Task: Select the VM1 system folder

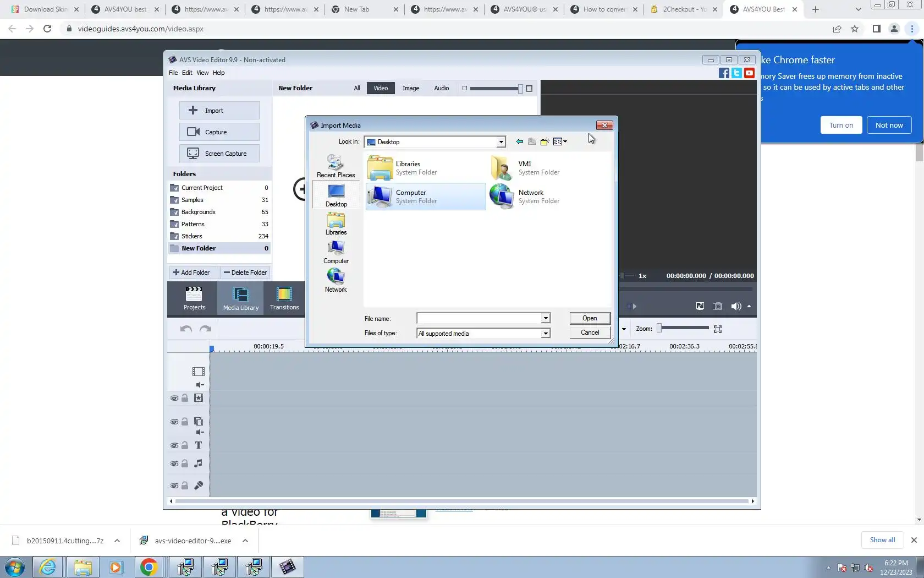Action: pyautogui.click(x=549, y=168)
